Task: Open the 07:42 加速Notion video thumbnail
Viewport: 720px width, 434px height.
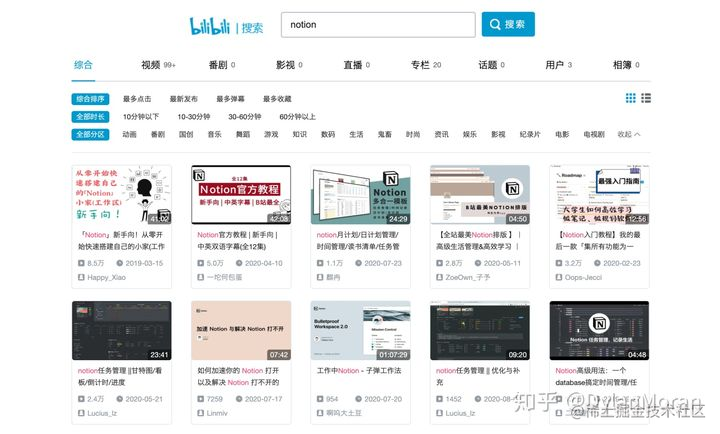Action: coord(241,331)
